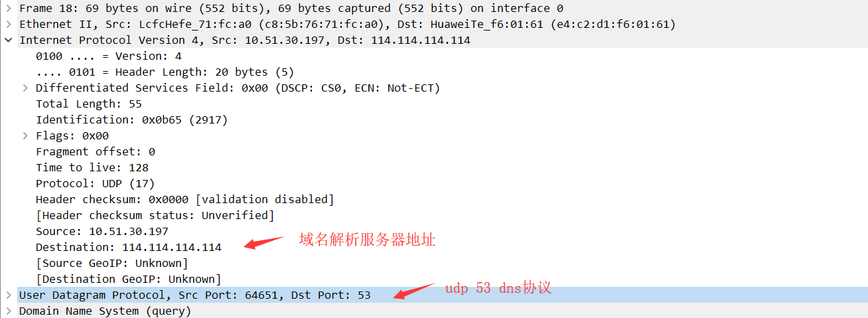Click the Destination GeoIP: Unknown row

click(128, 279)
